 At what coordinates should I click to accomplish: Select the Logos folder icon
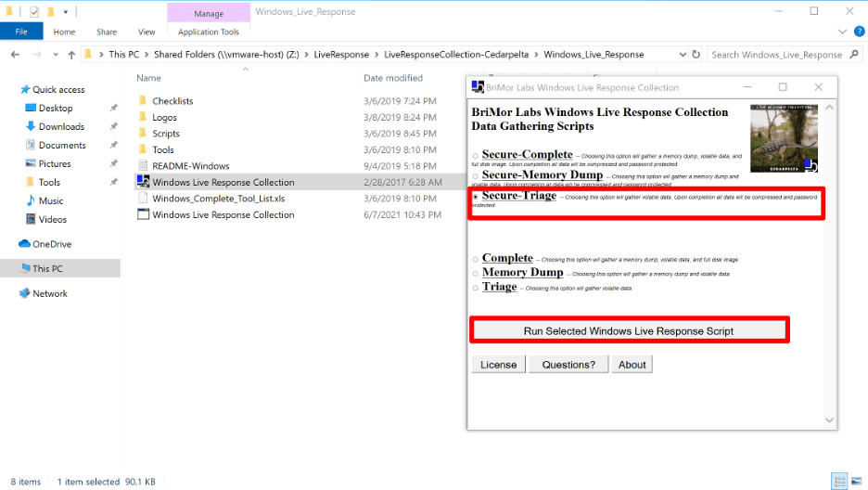point(143,117)
